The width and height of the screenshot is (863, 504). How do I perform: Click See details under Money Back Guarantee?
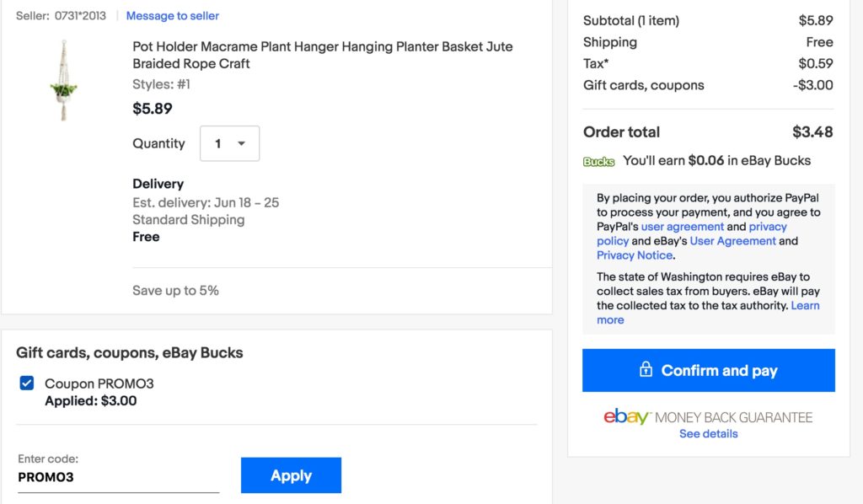pos(708,433)
